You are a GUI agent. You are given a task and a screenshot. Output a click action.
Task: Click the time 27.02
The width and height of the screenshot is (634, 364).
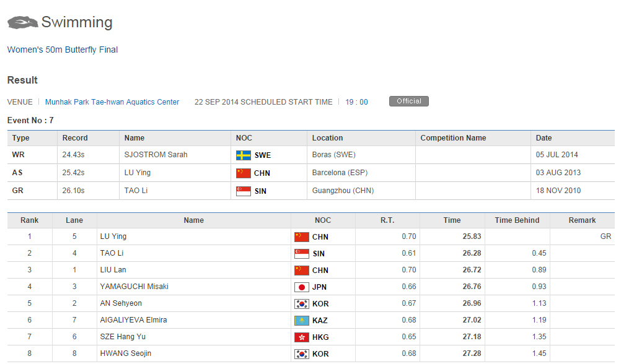(472, 320)
